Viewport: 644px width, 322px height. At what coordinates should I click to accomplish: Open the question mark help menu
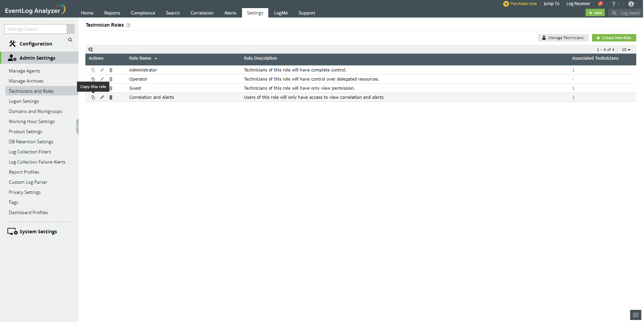[614, 4]
